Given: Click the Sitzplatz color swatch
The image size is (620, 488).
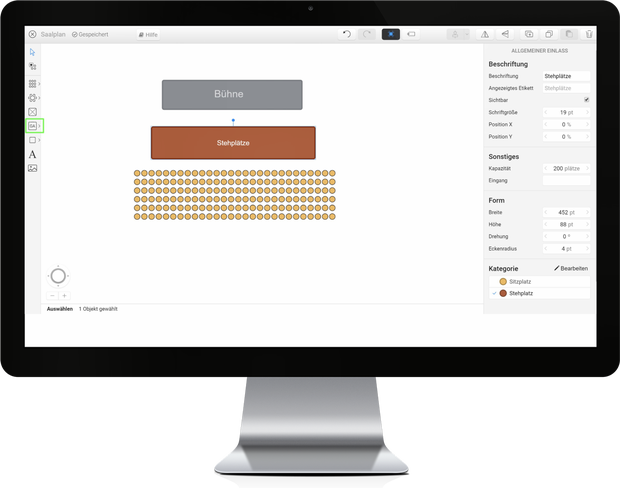Looking at the screenshot, I should click(503, 282).
